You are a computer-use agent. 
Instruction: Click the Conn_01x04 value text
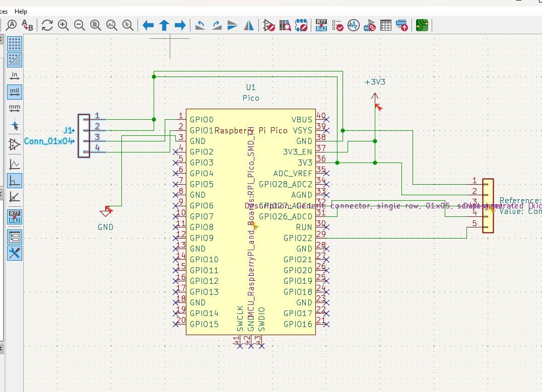coord(49,141)
